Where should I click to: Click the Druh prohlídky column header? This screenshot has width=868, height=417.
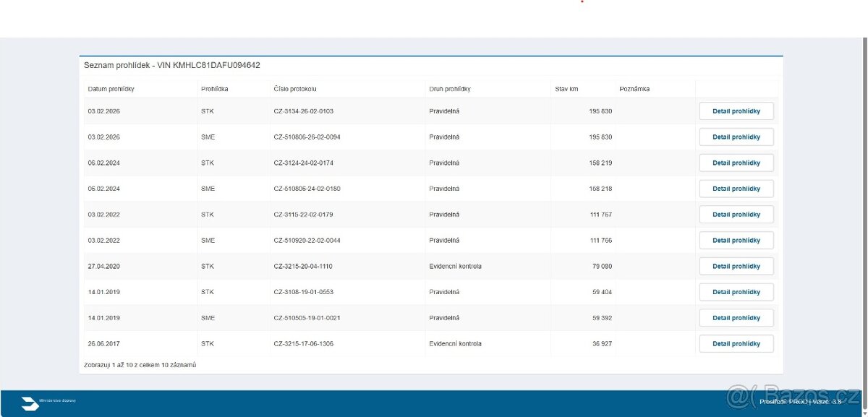450,89
